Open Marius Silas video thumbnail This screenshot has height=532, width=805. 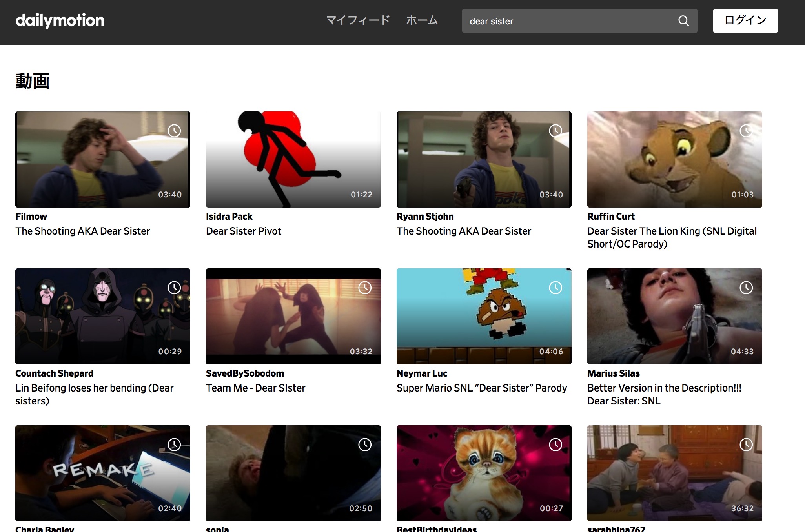pos(675,316)
